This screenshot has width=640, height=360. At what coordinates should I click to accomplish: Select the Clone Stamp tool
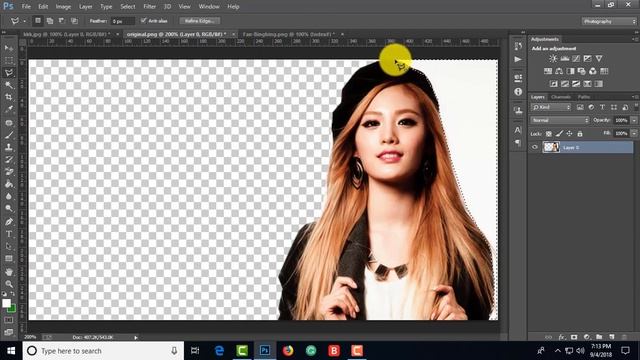[x=9, y=147]
